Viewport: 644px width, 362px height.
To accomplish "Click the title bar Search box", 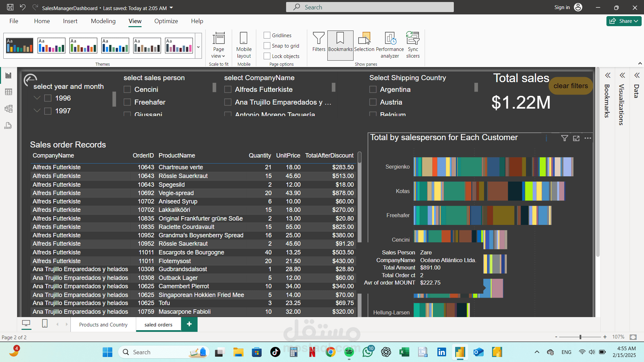I will click(x=370, y=7).
